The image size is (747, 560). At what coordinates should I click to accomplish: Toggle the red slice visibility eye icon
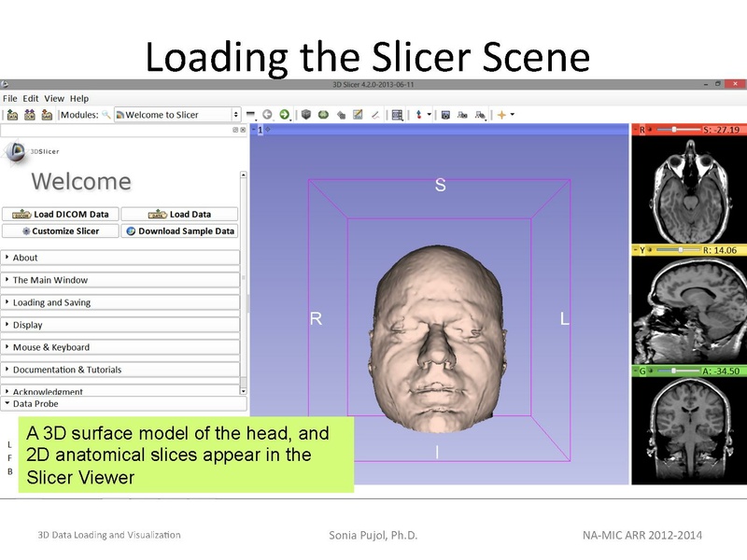(650, 130)
